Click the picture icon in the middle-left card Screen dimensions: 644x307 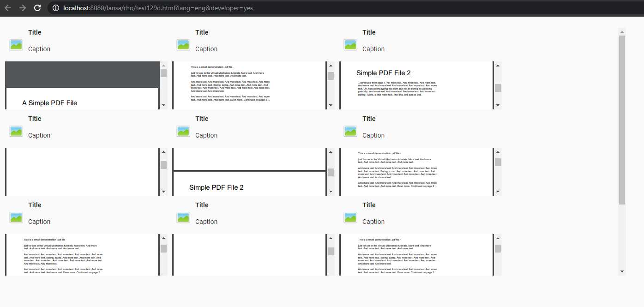click(x=16, y=131)
